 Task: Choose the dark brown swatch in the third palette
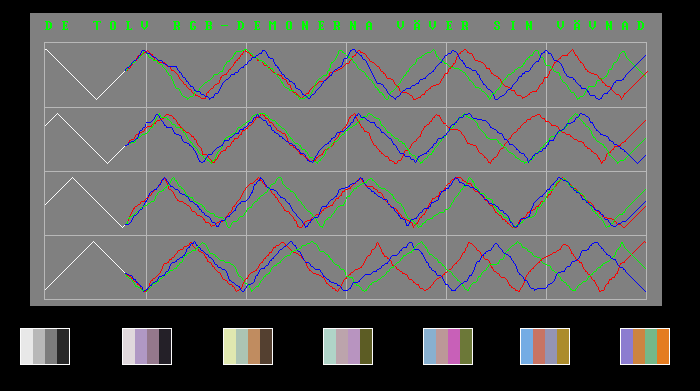(266, 346)
